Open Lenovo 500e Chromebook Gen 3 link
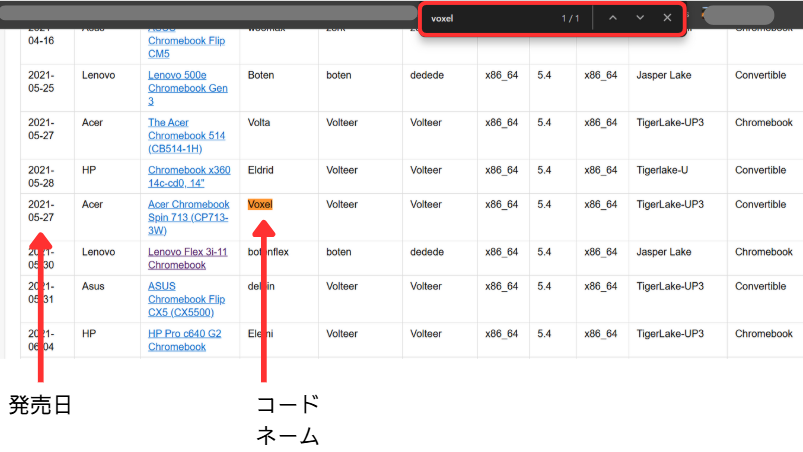Screen dimensions: 803x452 click(187, 88)
